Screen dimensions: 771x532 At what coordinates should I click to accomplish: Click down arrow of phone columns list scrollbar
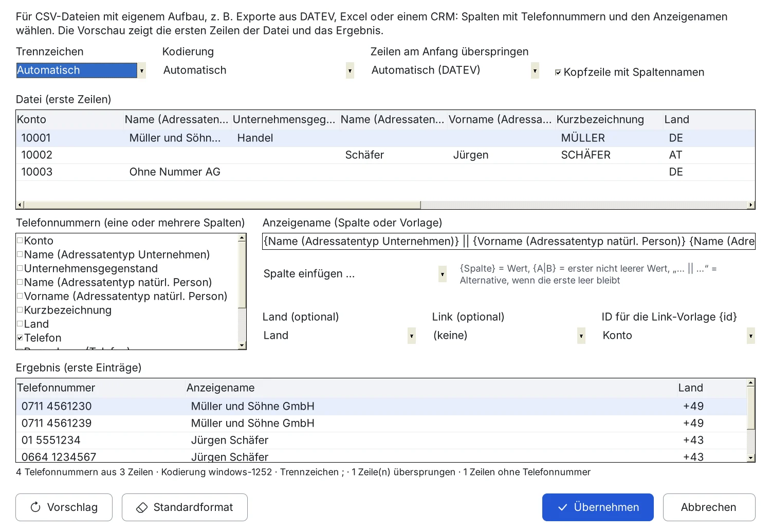pyautogui.click(x=242, y=345)
